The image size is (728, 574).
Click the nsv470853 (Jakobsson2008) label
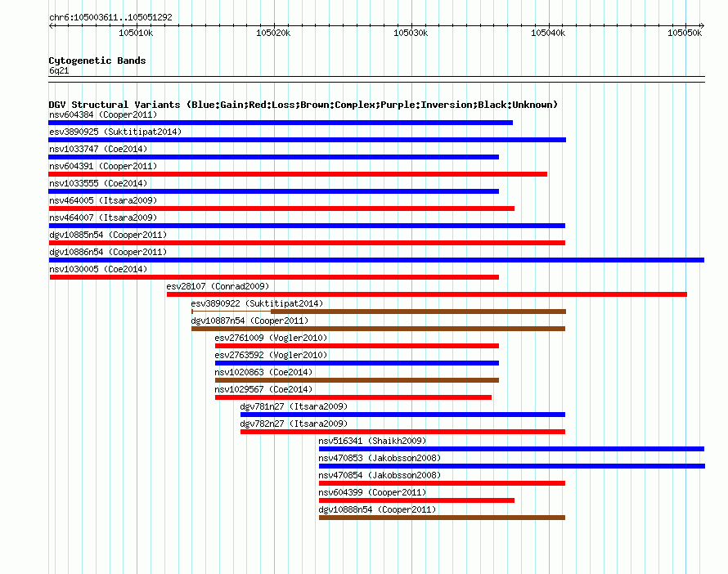coord(380,458)
